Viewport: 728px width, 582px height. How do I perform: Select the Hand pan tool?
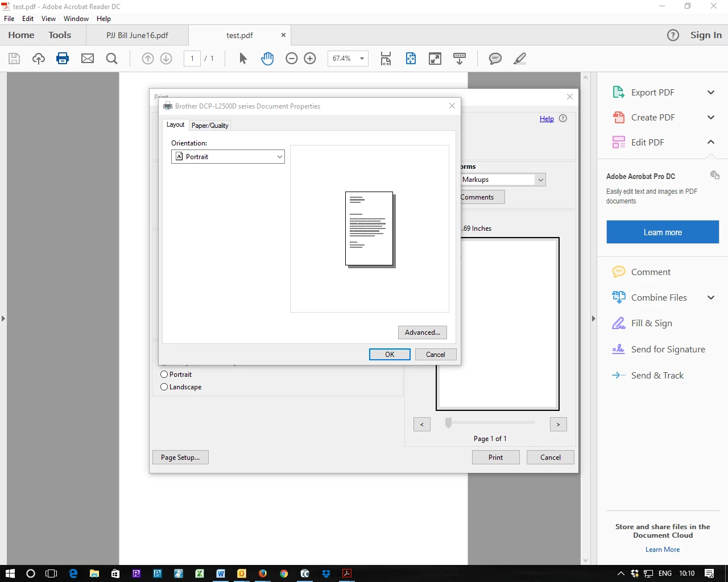(x=267, y=59)
